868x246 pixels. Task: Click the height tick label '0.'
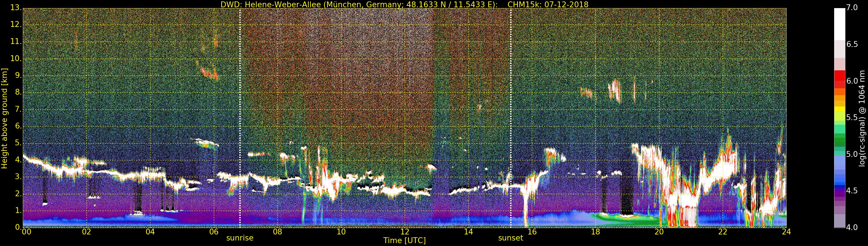tap(18, 227)
